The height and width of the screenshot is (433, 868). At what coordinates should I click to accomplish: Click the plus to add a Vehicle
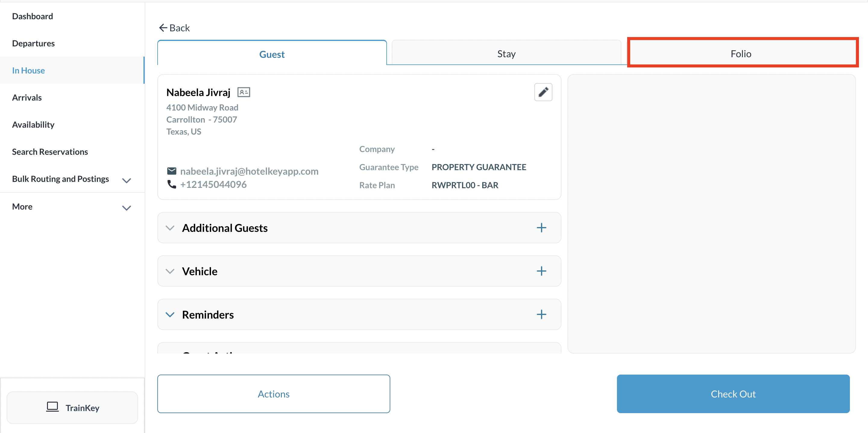click(x=541, y=271)
